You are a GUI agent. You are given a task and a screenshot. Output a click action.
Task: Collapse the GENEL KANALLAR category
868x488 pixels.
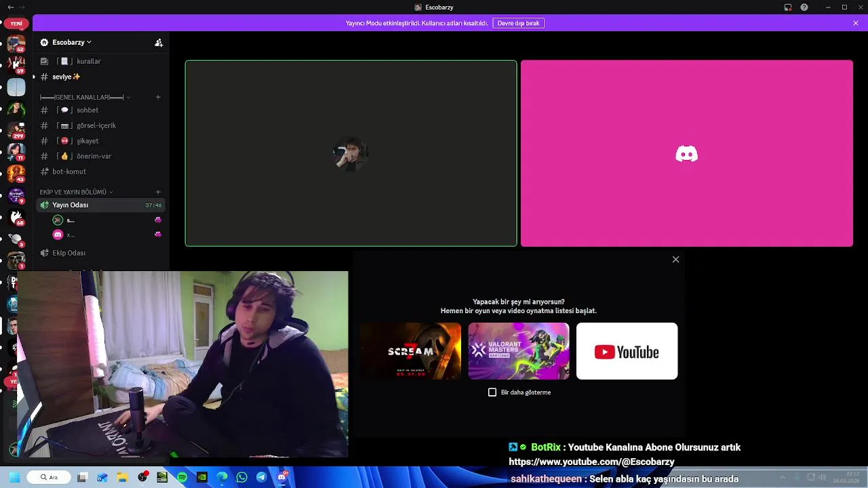pyautogui.click(x=85, y=97)
